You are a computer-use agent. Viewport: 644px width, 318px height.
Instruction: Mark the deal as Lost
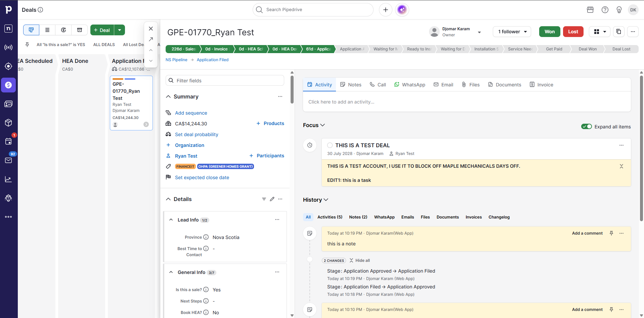pyautogui.click(x=573, y=32)
